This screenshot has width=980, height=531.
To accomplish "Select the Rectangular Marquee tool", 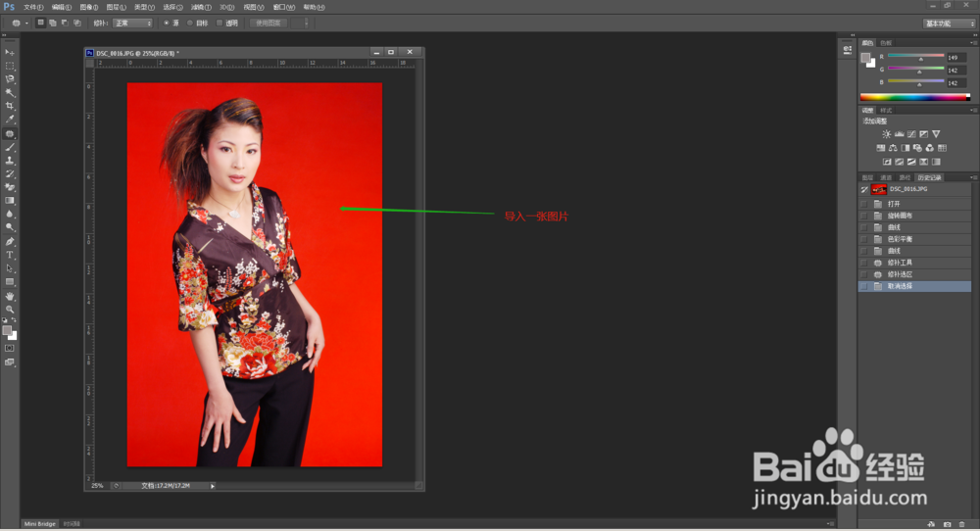I will 10,66.
